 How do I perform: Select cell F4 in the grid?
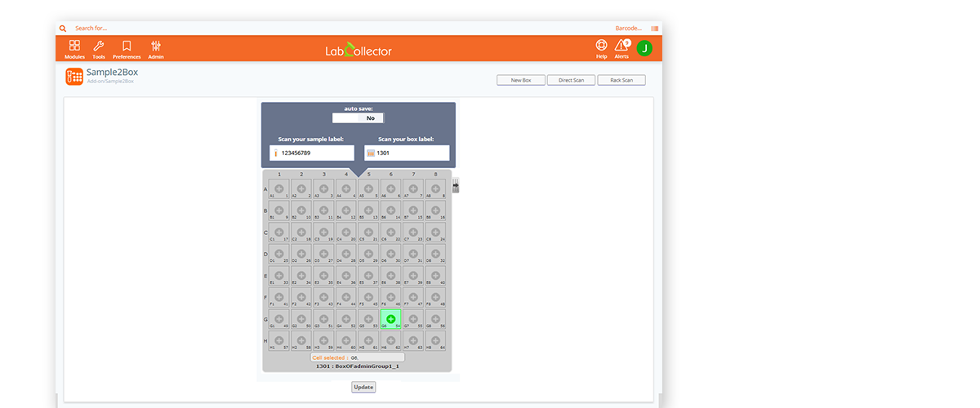[x=346, y=298]
